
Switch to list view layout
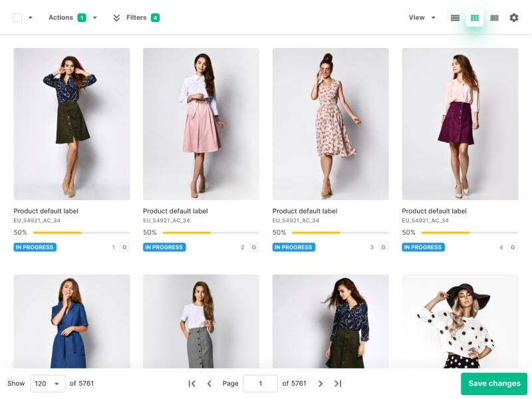pyautogui.click(x=455, y=18)
